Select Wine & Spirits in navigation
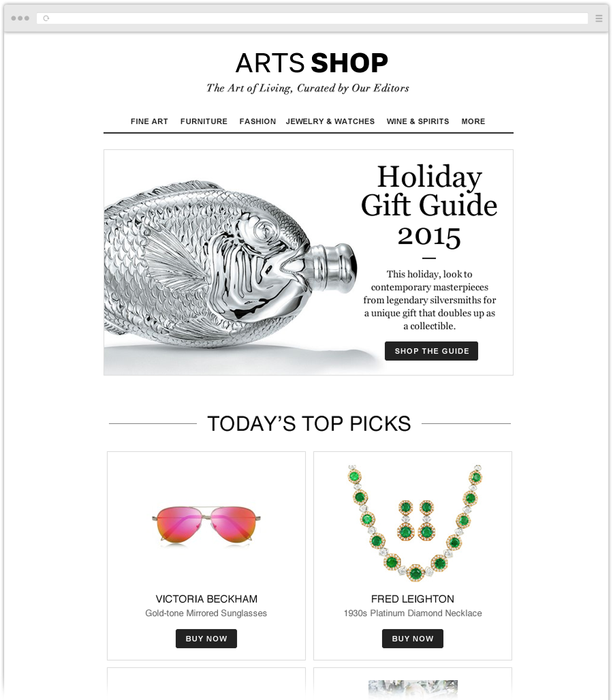The width and height of the screenshot is (613, 700). pyautogui.click(x=418, y=121)
